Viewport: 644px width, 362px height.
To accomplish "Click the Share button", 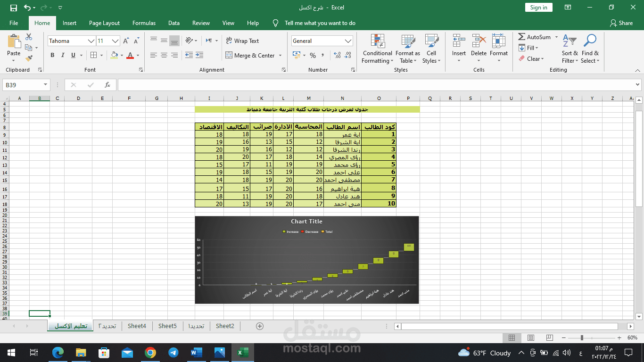I will (x=621, y=23).
